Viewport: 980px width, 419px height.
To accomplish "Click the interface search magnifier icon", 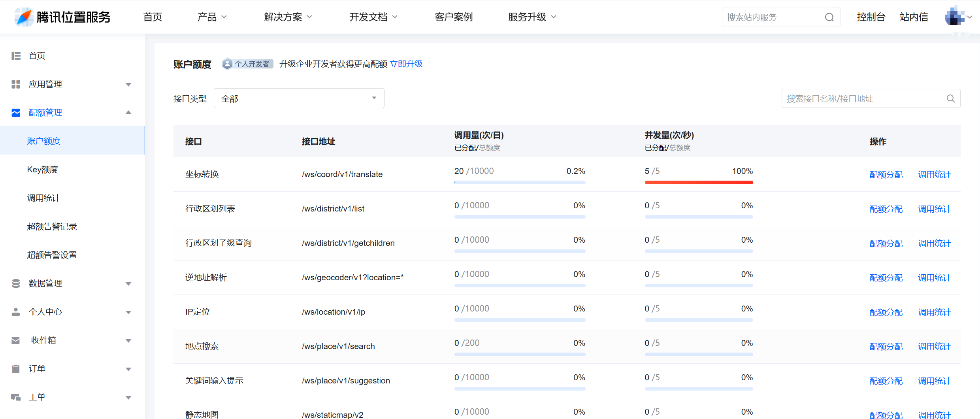I will (951, 98).
